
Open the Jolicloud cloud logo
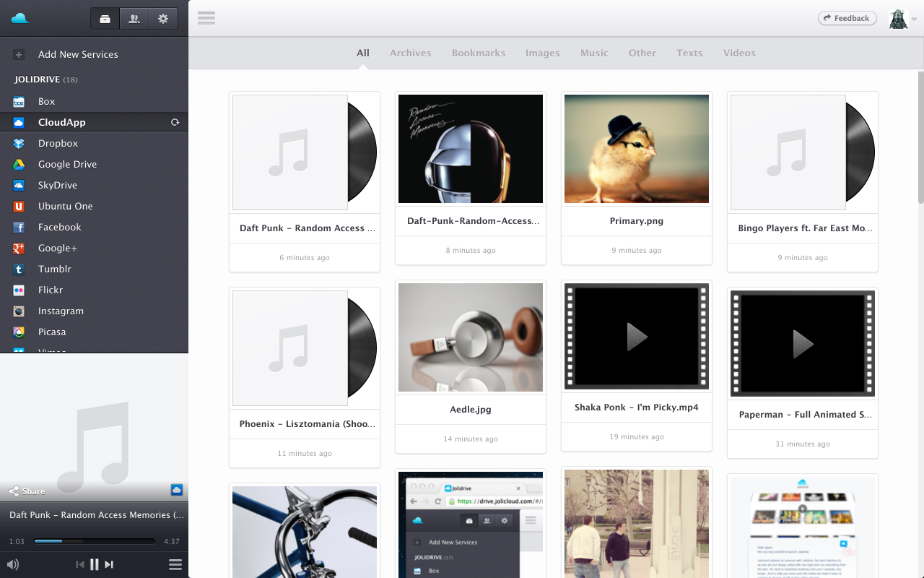tap(19, 18)
